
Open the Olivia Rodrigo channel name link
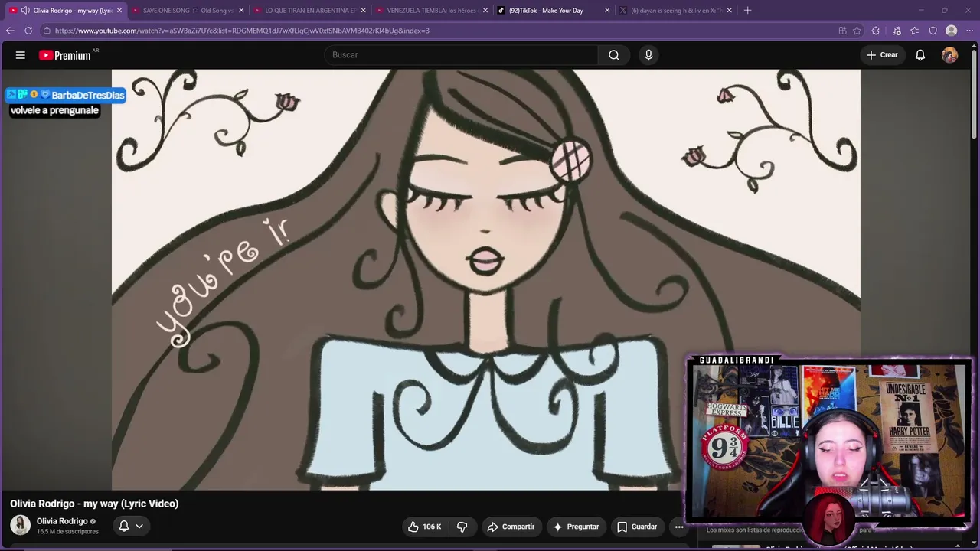click(x=62, y=521)
